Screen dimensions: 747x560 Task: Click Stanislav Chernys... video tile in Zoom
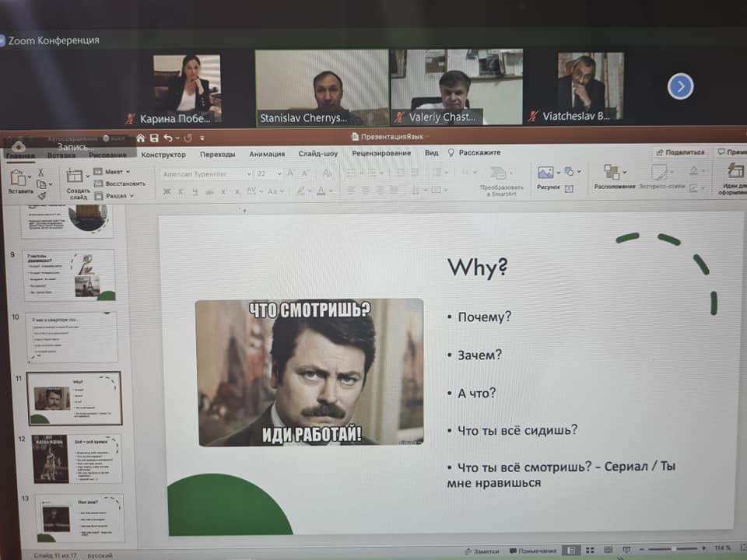pyautogui.click(x=321, y=88)
